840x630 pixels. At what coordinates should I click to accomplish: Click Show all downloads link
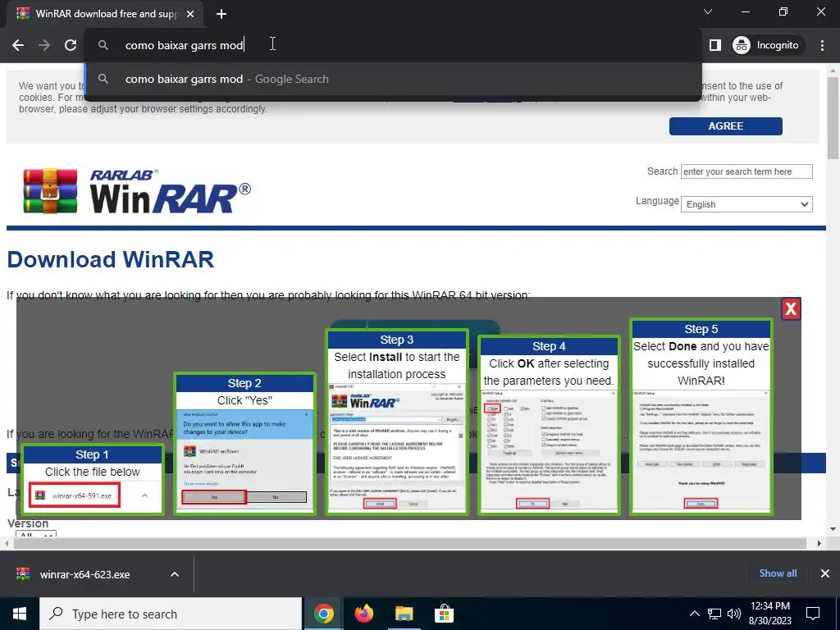pyautogui.click(x=778, y=573)
